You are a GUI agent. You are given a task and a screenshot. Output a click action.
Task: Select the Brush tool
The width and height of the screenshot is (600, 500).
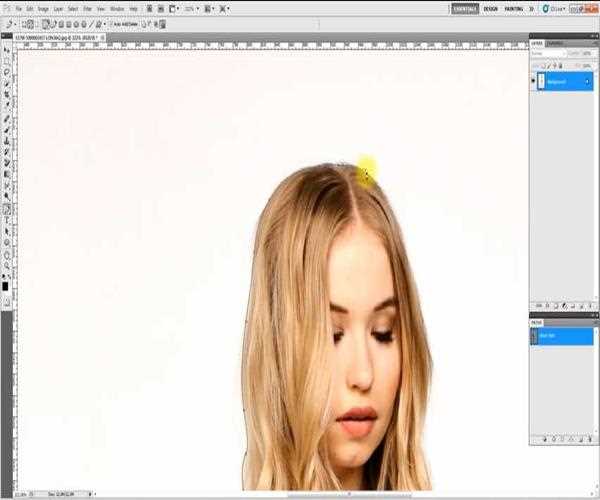[7, 130]
